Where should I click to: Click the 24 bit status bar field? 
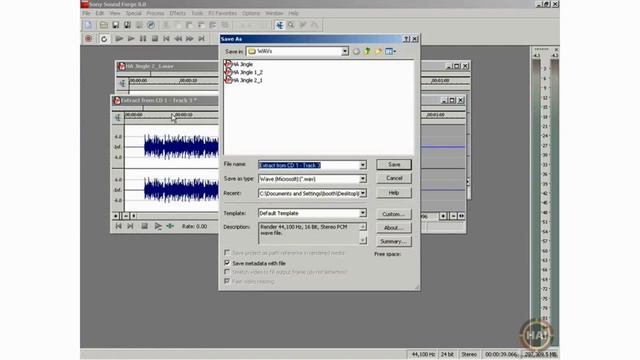(x=447, y=354)
